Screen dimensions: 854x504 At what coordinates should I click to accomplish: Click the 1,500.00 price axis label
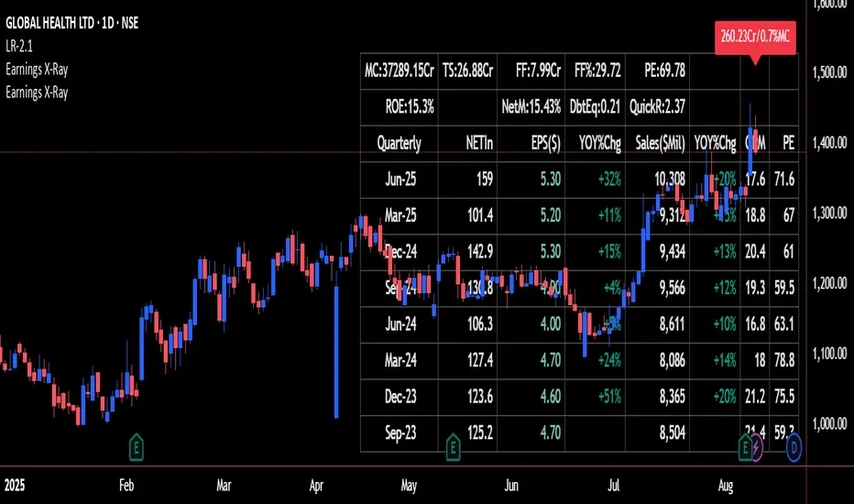(829, 72)
